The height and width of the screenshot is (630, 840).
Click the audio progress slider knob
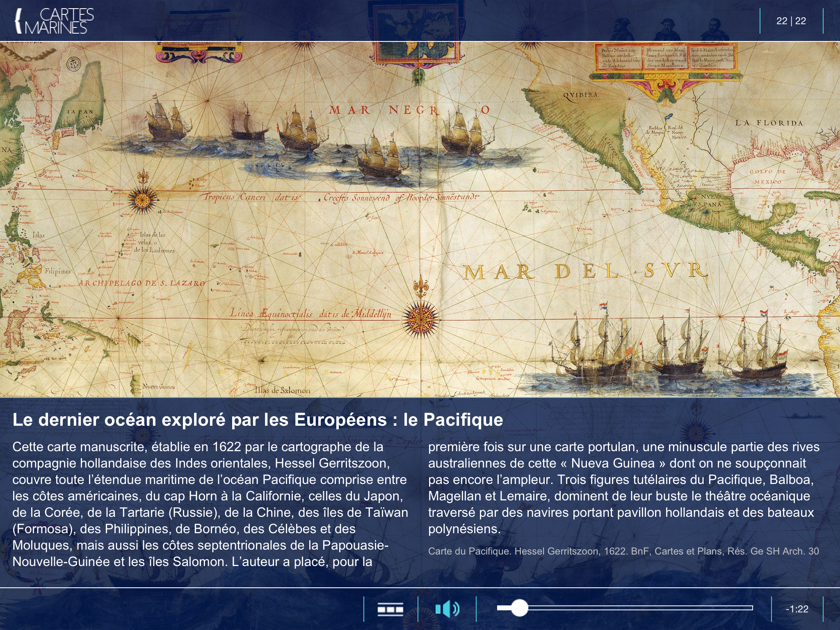519,608
